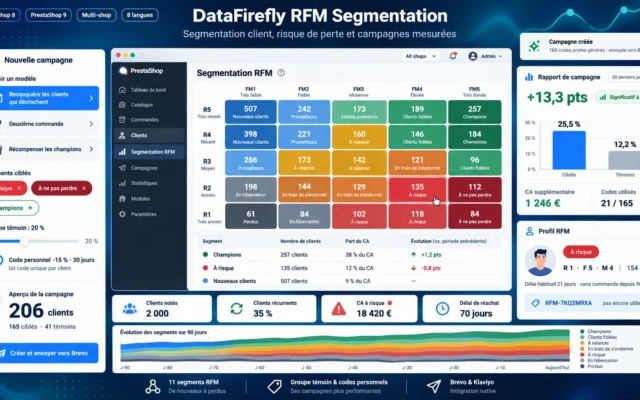Click the Clients récurrents refresh icon
The width and height of the screenshot is (640, 400).
click(x=236, y=309)
